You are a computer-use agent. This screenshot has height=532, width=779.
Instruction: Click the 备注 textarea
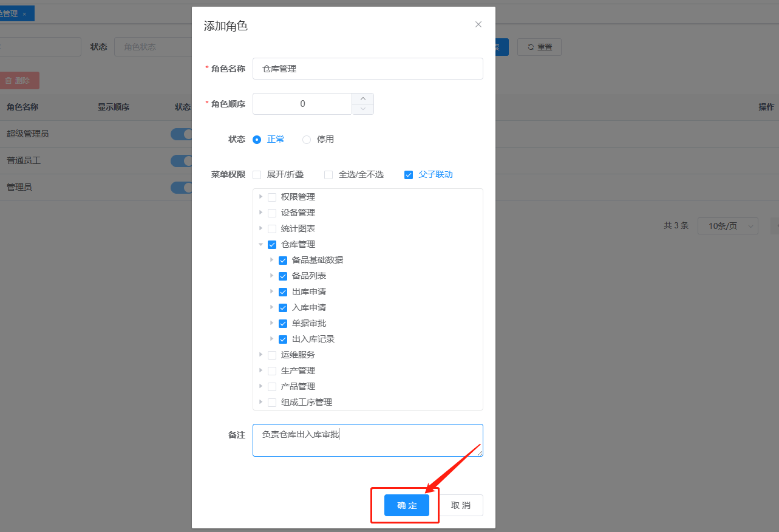pos(368,440)
